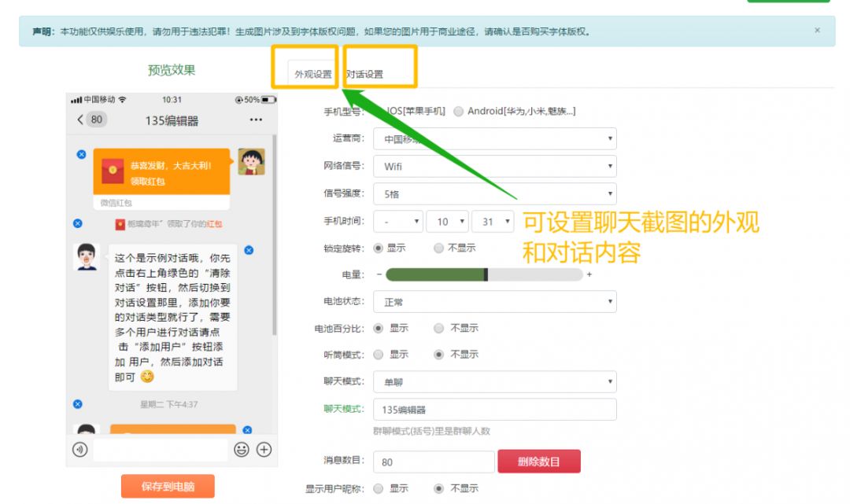The width and height of the screenshot is (850, 504).
Task: Select 显示 for 锁定旋转
Action: pos(379,248)
